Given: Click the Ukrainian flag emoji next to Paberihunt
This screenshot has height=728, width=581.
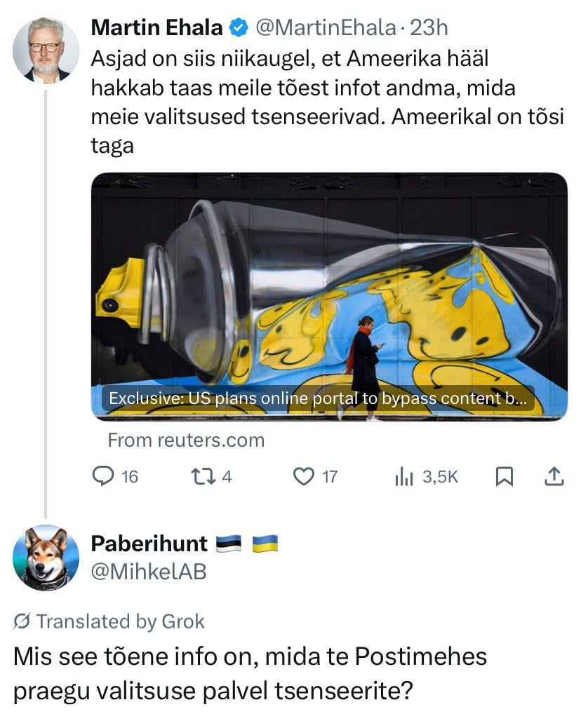Looking at the screenshot, I should coord(265,544).
